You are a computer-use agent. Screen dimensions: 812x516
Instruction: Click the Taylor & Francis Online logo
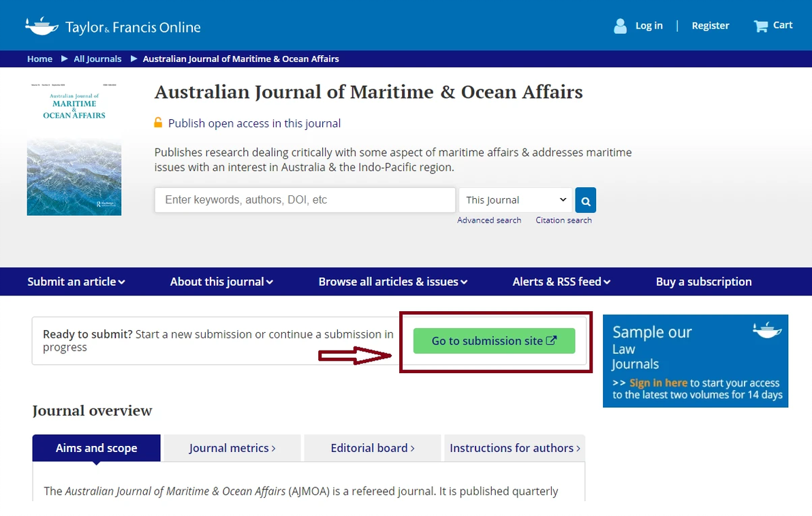tap(113, 27)
